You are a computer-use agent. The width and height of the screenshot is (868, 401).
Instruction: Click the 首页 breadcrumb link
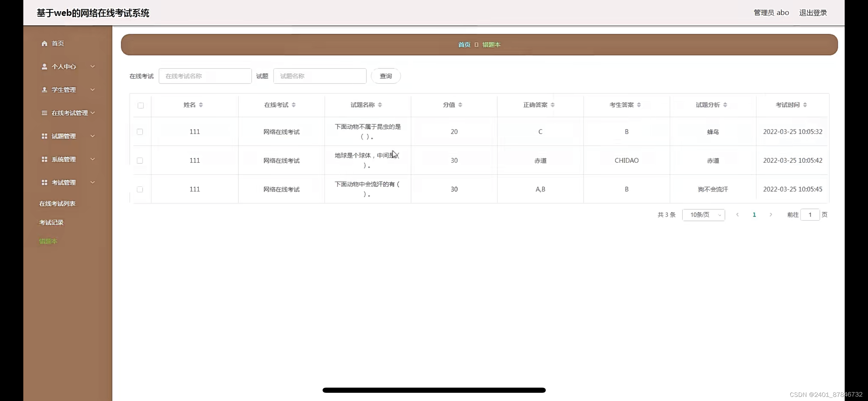point(464,45)
